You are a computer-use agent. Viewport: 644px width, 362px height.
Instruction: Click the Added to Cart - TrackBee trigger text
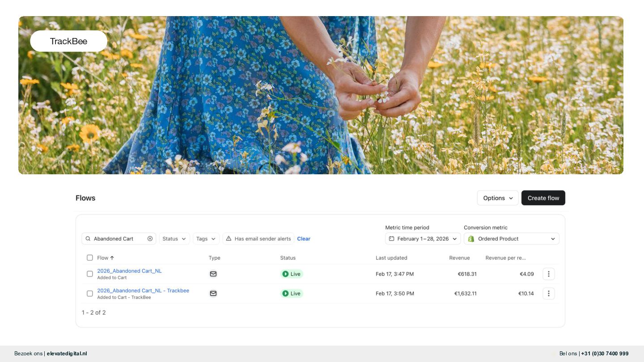(124, 297)
